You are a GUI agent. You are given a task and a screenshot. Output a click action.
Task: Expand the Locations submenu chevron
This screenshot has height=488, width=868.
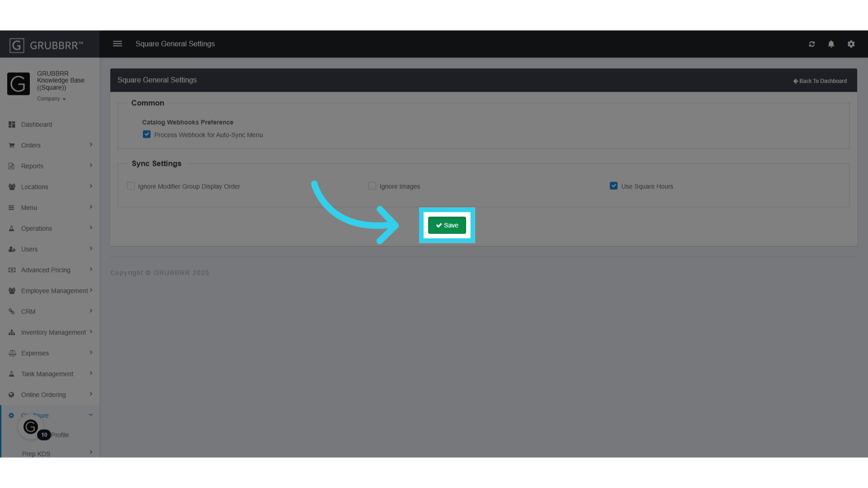point(91,186)
